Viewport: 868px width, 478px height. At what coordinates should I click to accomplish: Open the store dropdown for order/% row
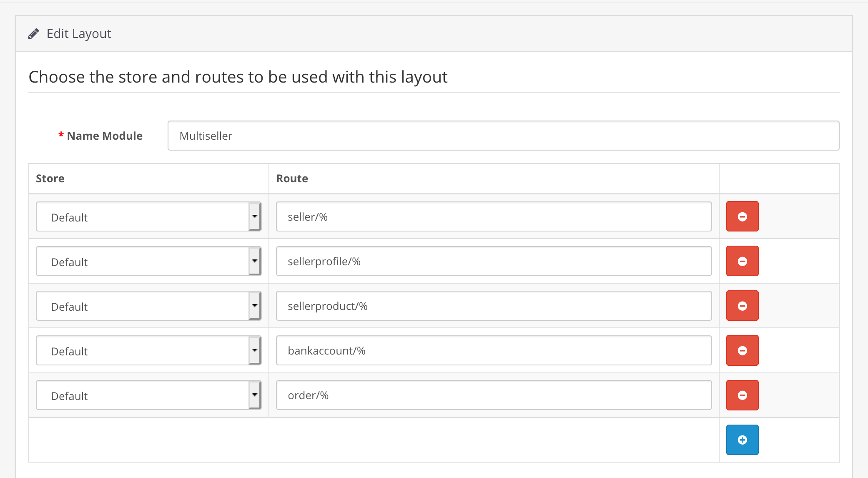[255, 395]
